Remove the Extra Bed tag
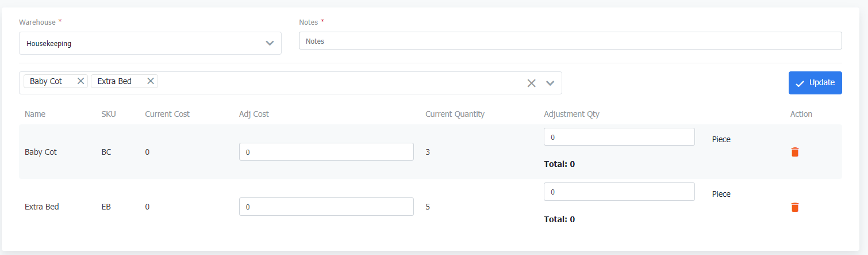 151,81
